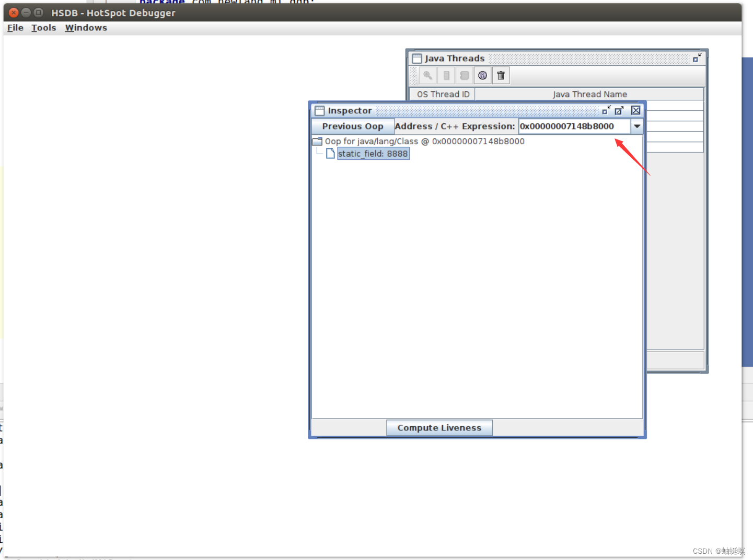This screenshot has width=753, height=560.
Task: Click the Inspector panel notebook icon
Action: coord(319,110)
